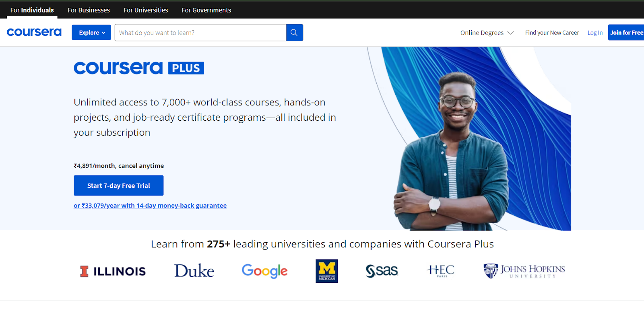Viewport: 644px width, 311px height.
Task: Switch to the For Individuals tab
Action: pyautogui.click(x=32, y=10)
